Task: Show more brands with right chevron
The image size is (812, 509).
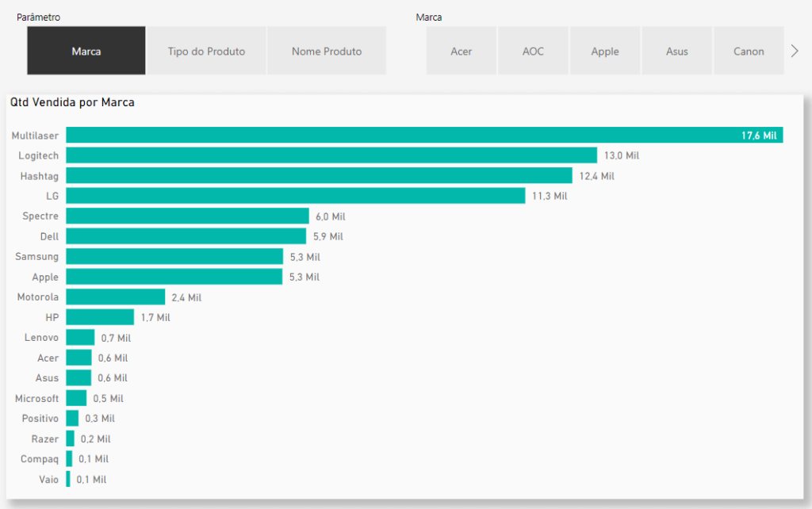Action: 795,51
